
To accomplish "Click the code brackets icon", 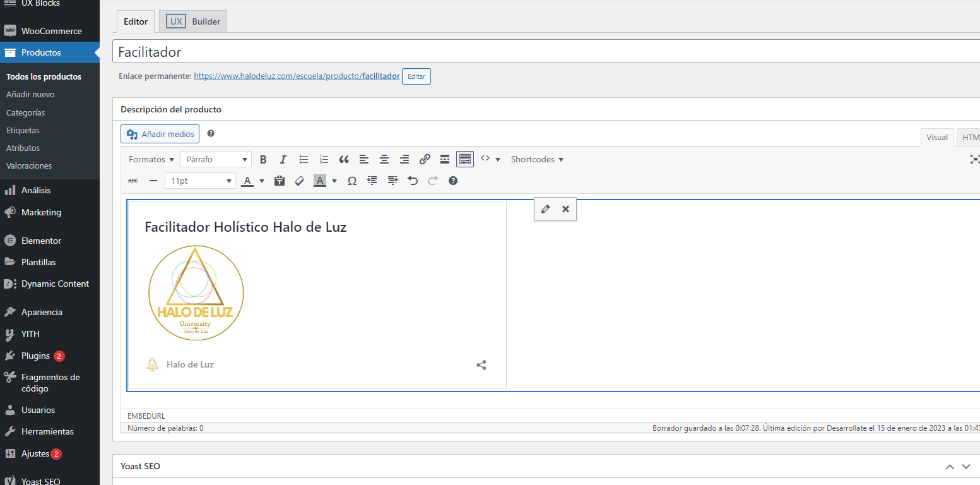I will coord(485,159).
